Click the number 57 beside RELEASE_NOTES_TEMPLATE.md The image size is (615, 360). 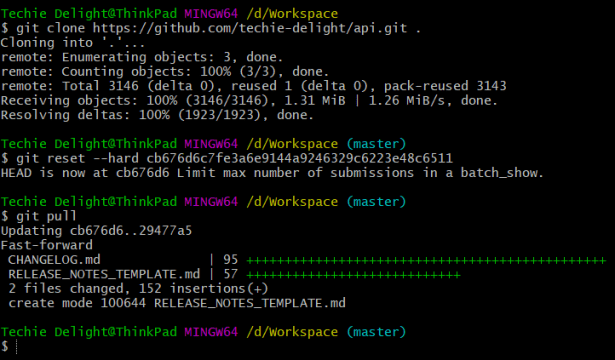231,274
